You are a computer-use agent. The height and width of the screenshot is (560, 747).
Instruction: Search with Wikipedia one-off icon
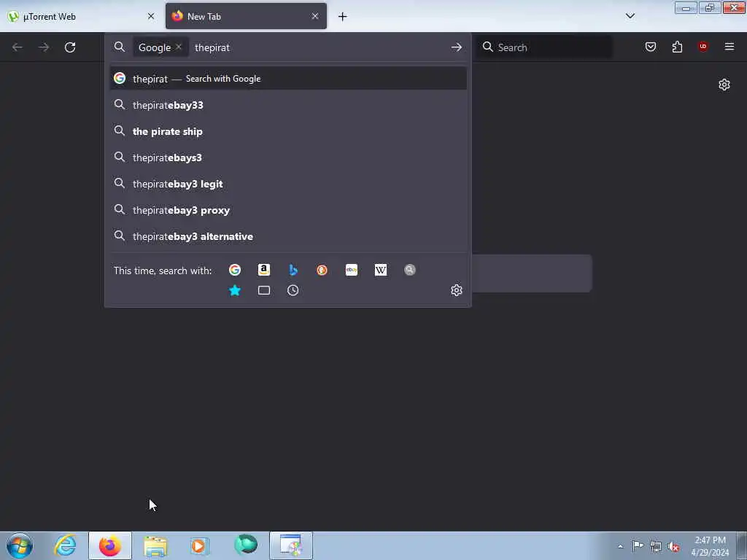pos(381,270)
